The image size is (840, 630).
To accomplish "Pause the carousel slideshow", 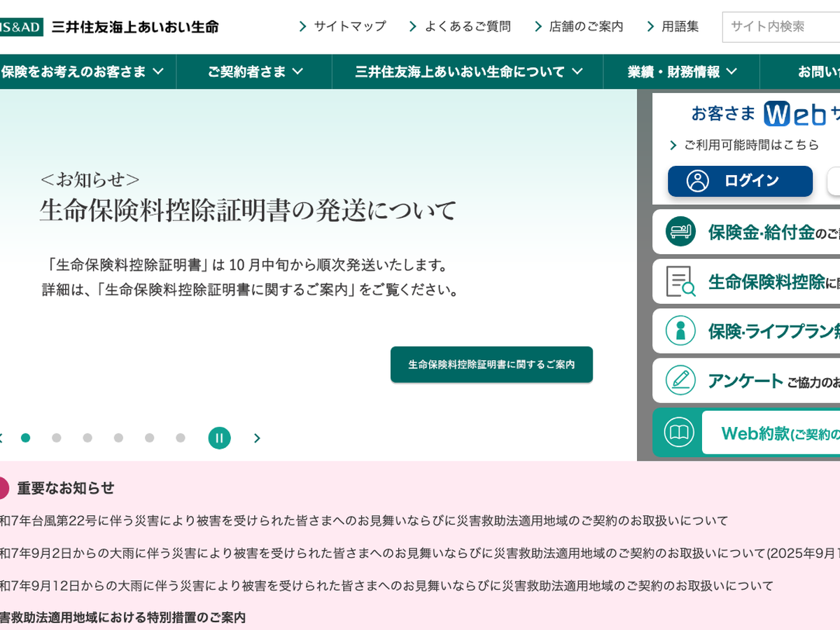I will [x=219, y=438].
